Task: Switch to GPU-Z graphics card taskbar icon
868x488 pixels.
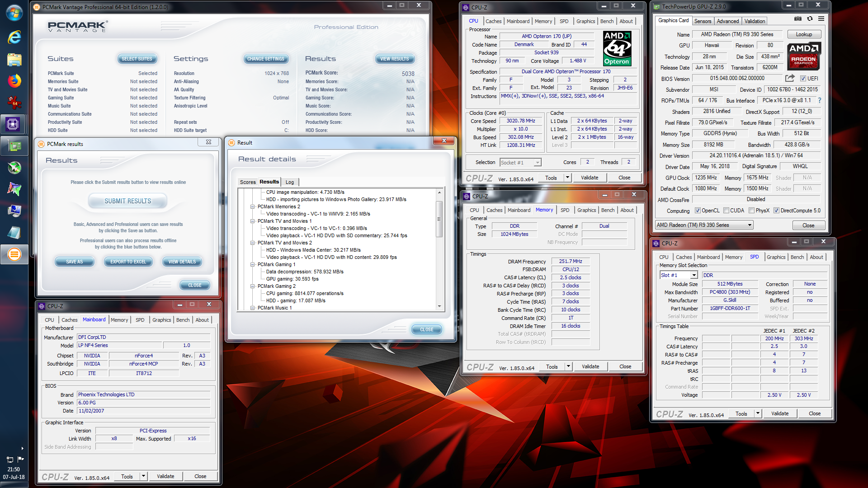Action: pos(14,146)
